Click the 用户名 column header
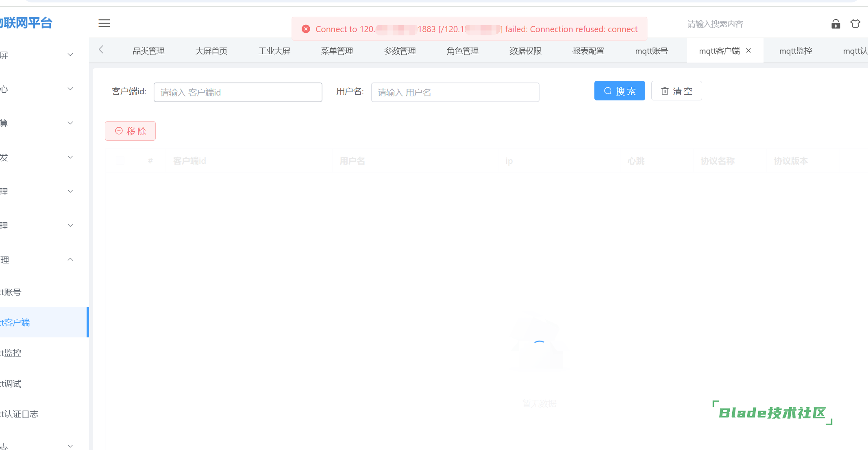The height and width of the screenshot is (450, 868). (352, 161)
